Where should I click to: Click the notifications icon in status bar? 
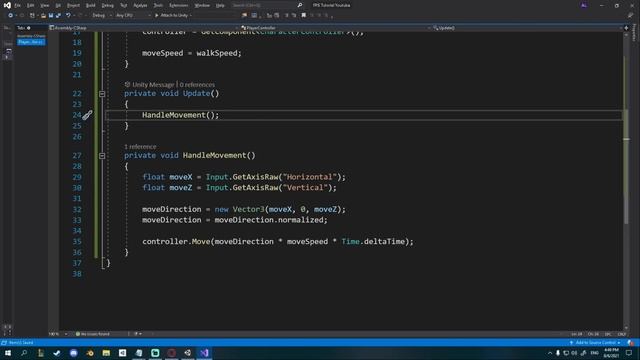(x=631, y=342)
